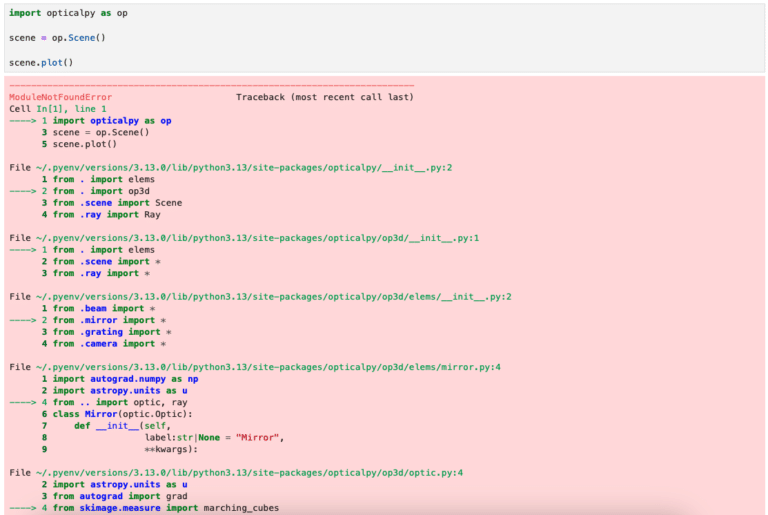This screenshot has height=515, width=768.
Task: Open the elems/mirror.py:4 file path
Action: pyautogui.click(x=255, y=367)
